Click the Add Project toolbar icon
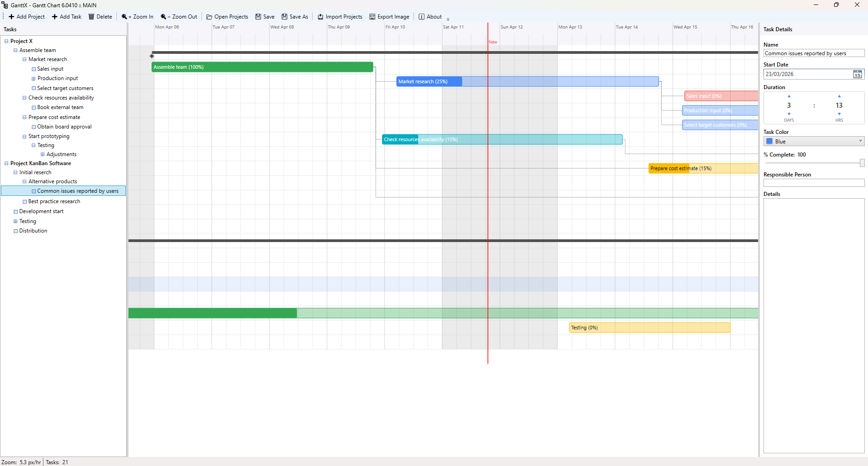This screenshot has width=868, height=466. pyautogui.click(x=11, y=17)
